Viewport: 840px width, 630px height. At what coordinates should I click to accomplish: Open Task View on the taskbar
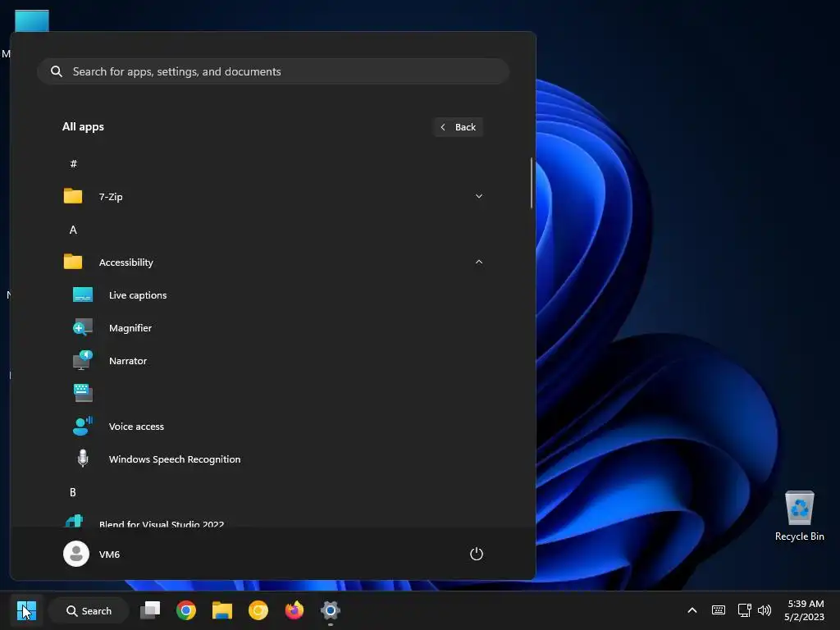(x=150, y=610)
